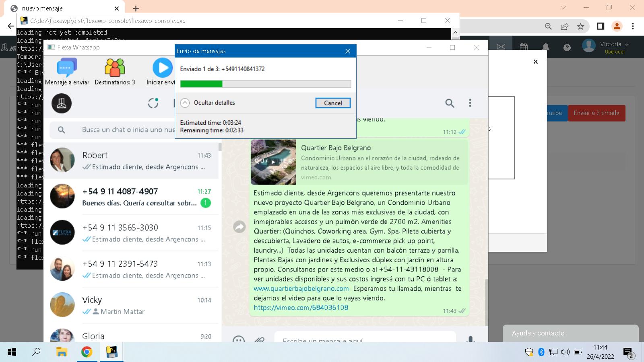Click the microphone voice message icon
644x362 pixels.
click(x=470, y=339)
